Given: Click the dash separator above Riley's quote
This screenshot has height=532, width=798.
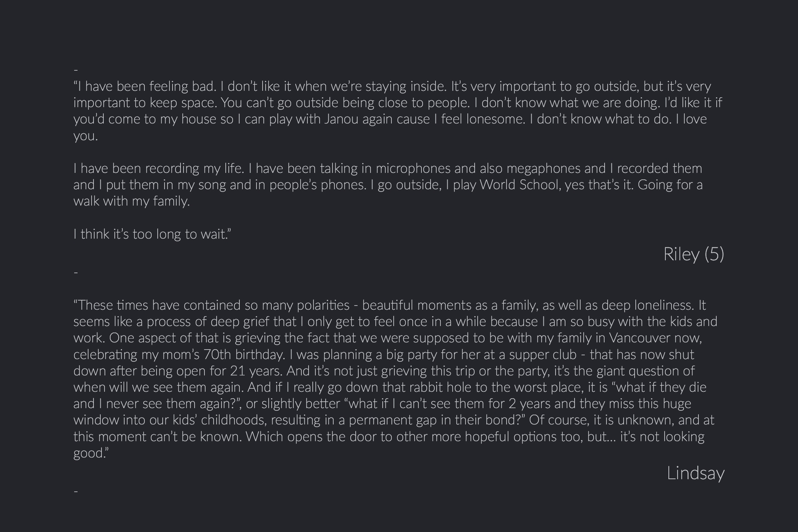Looking at the screenshot, I should (x=76, y=70).
